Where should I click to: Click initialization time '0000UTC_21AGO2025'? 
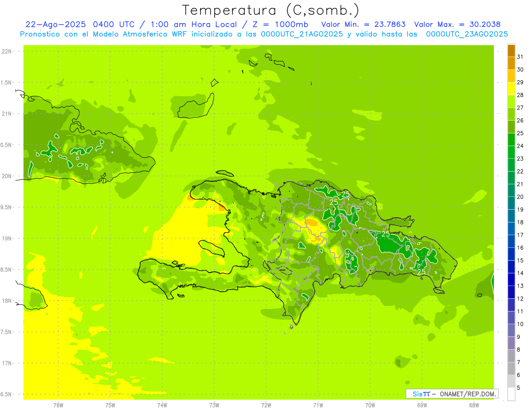(x=302, y=34)
